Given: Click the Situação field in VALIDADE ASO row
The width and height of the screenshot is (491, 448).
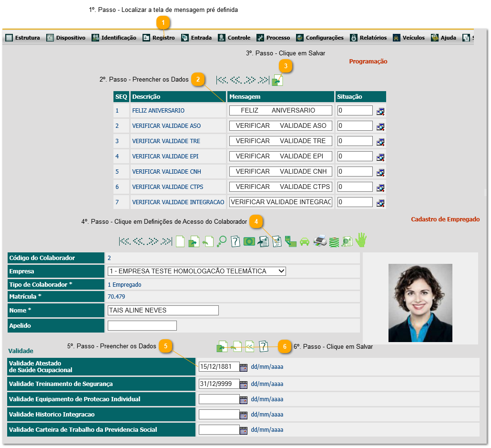Looking at the screenshot, I should click(x=355, y=125).
